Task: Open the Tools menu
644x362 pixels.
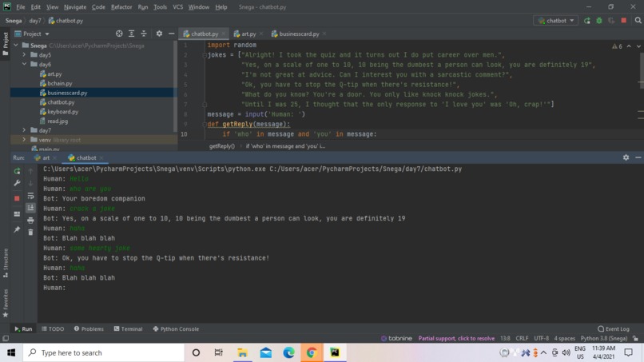Action: (160, 7)
